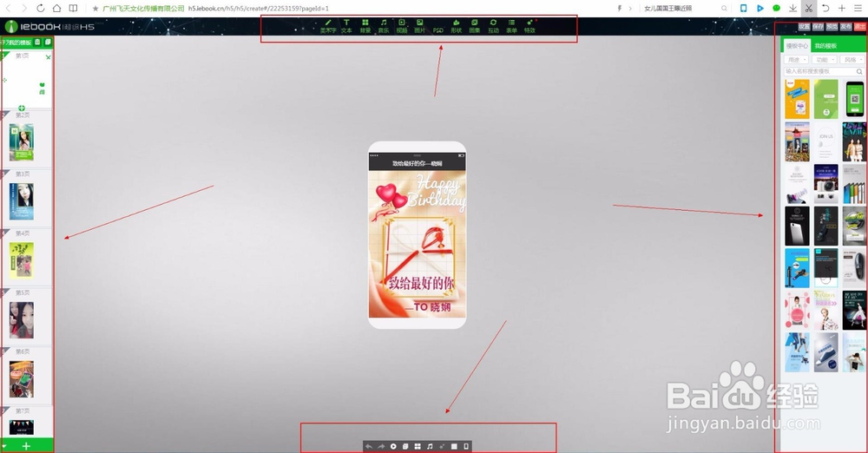Open page 7 thumbnail in page list

pos(22,427)
